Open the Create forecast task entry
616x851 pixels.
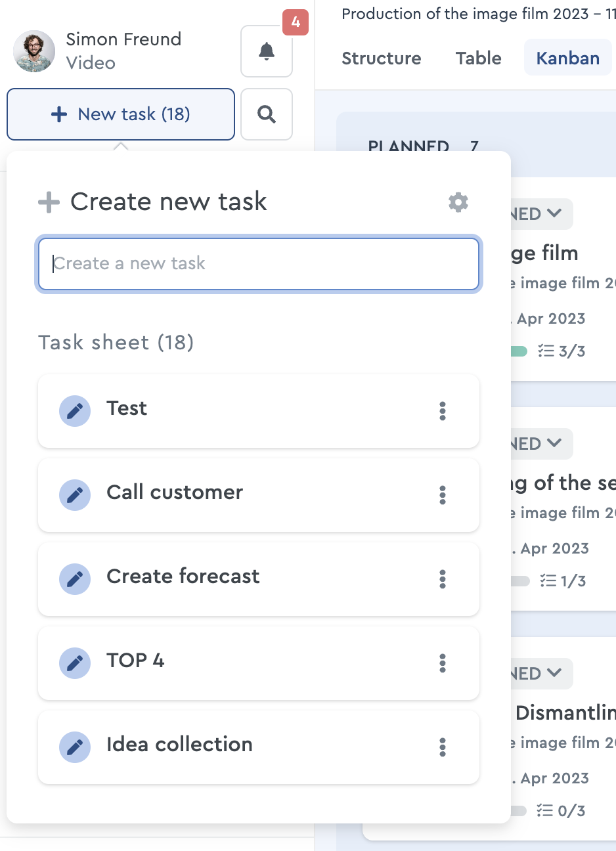tap(259, 579)
